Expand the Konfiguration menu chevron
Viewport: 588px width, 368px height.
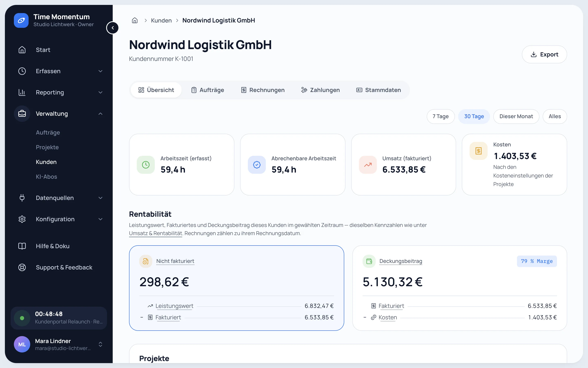coord(100,219)
